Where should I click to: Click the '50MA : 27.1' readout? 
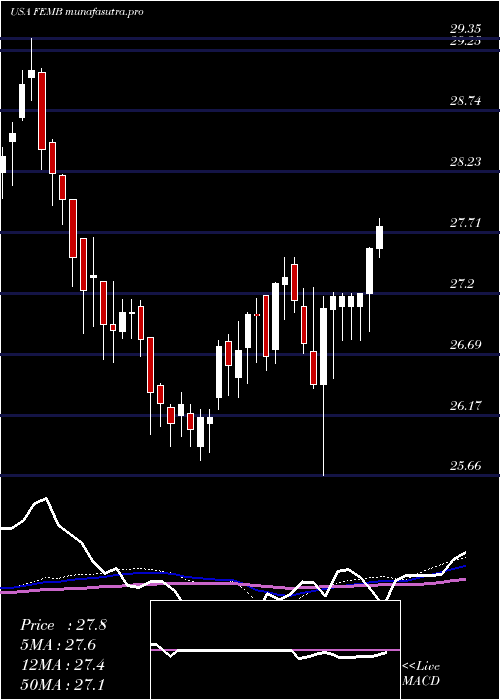[x=62, y=684]
